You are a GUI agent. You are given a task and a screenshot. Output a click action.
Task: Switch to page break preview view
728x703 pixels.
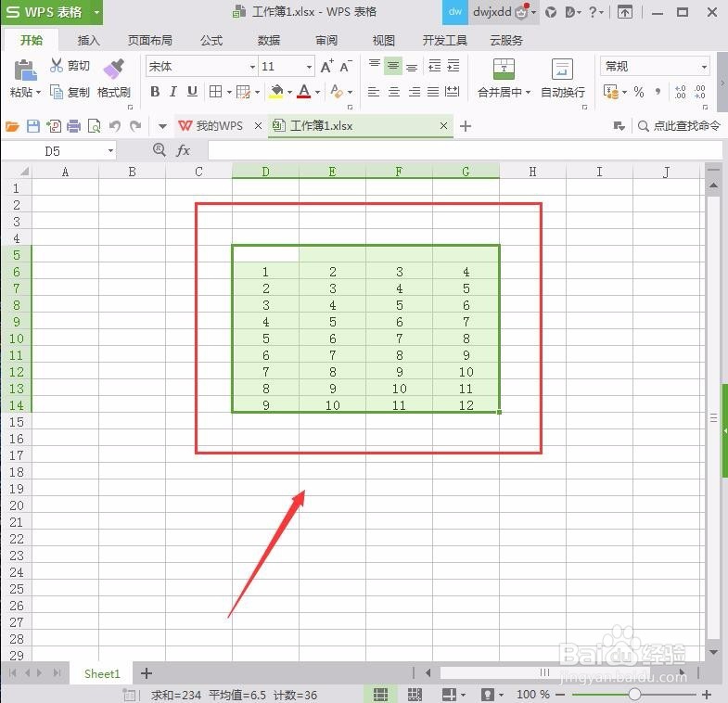(415, 695)
